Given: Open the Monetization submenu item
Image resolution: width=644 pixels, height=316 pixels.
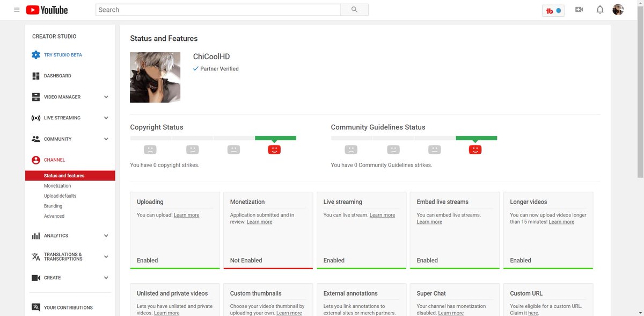Looking at the screenshot, I should coord(57,186).
